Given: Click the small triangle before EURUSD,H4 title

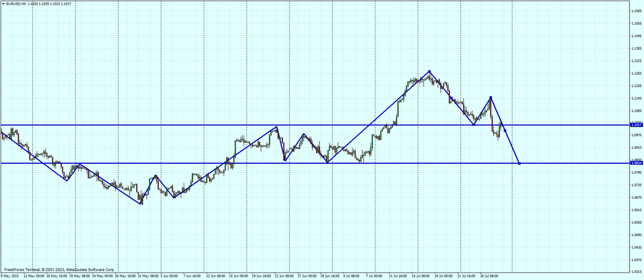Looking at the screenshot, I should tap(3, 3).
